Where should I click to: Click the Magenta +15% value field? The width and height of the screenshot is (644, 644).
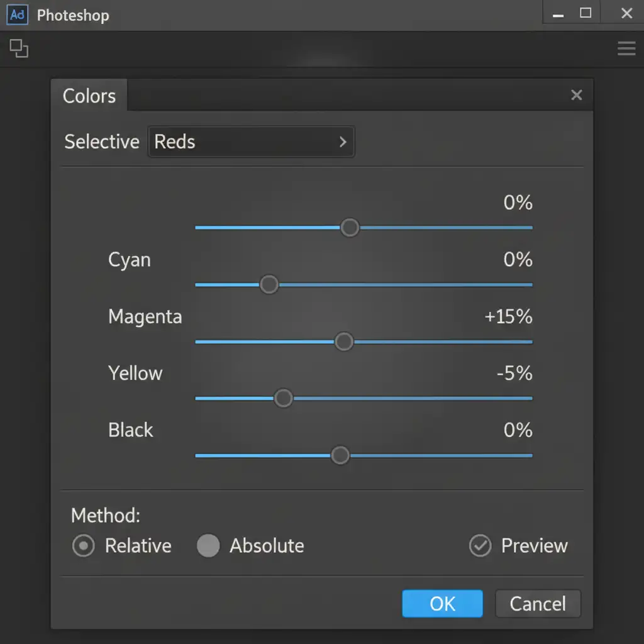(508, 316)
